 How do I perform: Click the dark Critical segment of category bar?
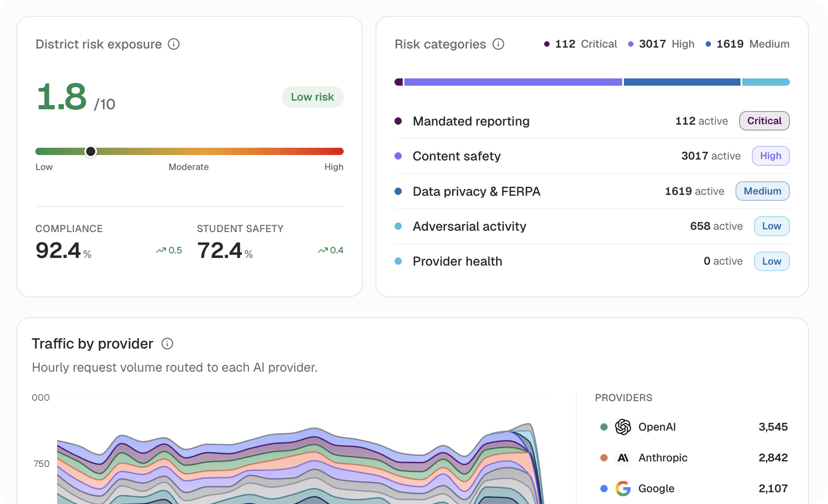tap(399, 82)
